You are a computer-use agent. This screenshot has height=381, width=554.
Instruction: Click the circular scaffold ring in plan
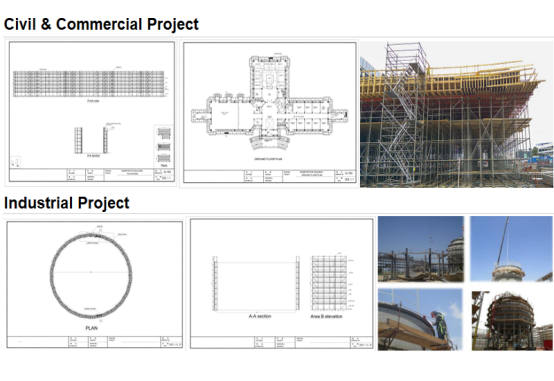point(91,275)
